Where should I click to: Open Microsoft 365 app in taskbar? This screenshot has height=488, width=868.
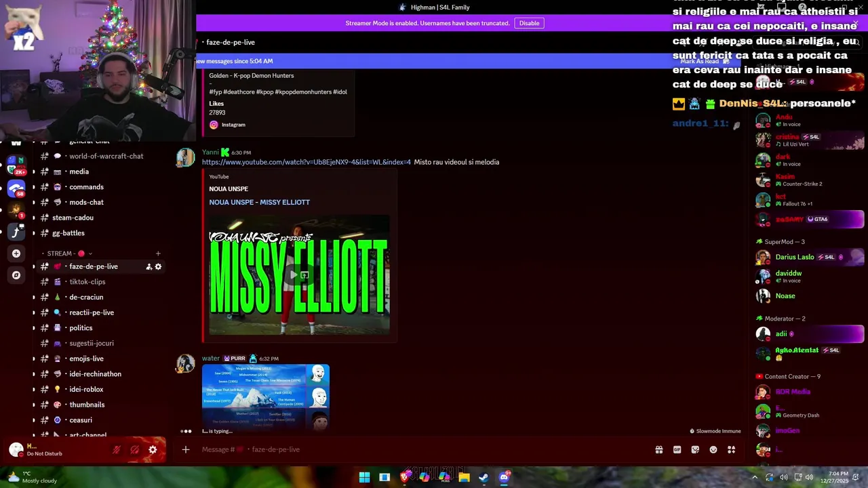(x=444, y=477)
